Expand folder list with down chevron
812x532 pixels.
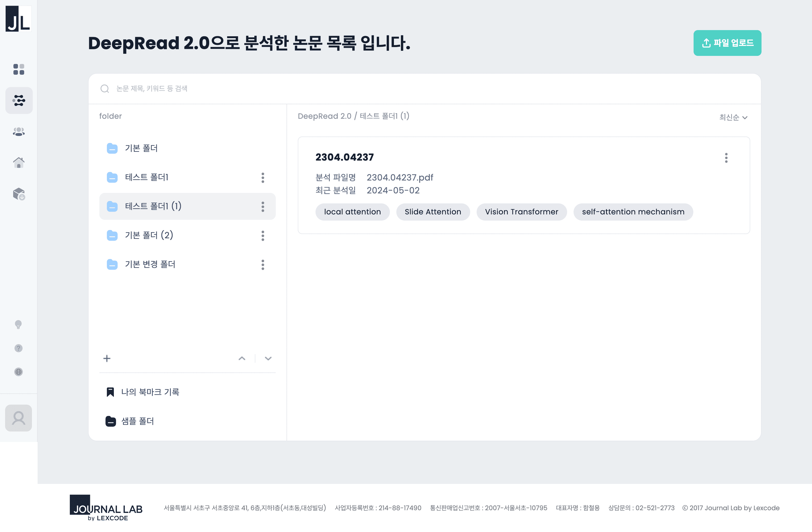tap(268, 358)
